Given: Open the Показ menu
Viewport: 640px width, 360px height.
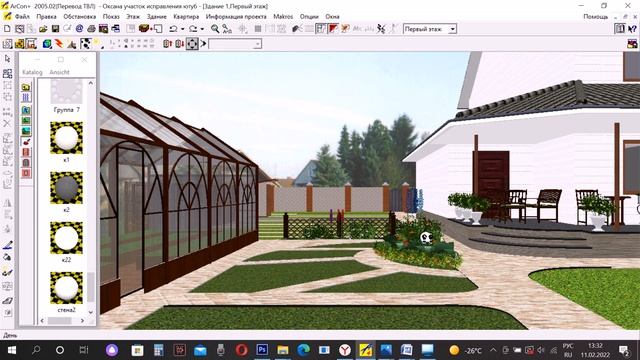Looking at the screenshot, I should (111, 17).
